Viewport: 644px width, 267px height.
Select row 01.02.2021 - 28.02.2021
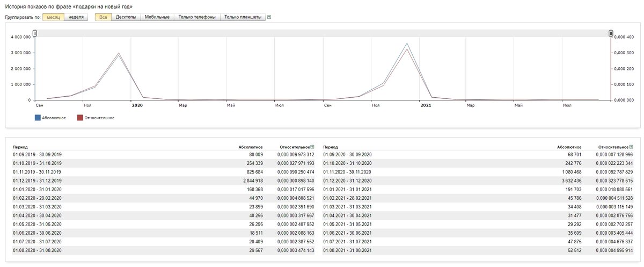coord(478,198)
